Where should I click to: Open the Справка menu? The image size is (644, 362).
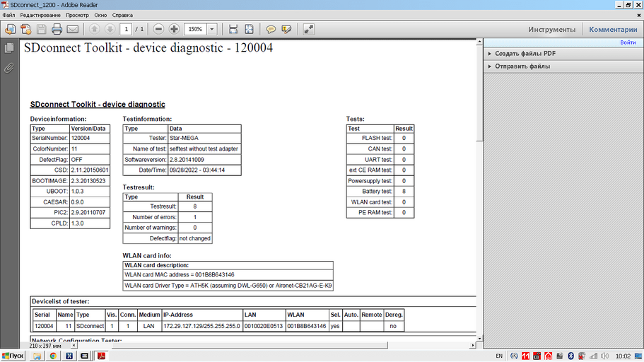122,16
